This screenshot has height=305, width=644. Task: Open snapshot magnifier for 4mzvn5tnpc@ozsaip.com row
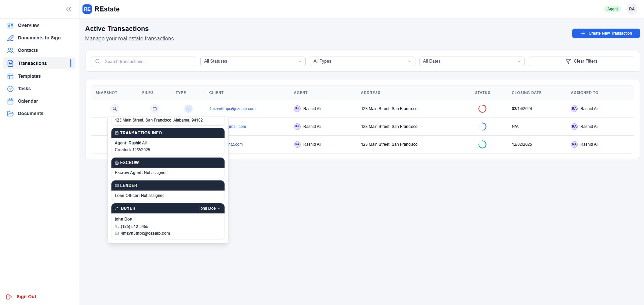(x=115, y=109)
